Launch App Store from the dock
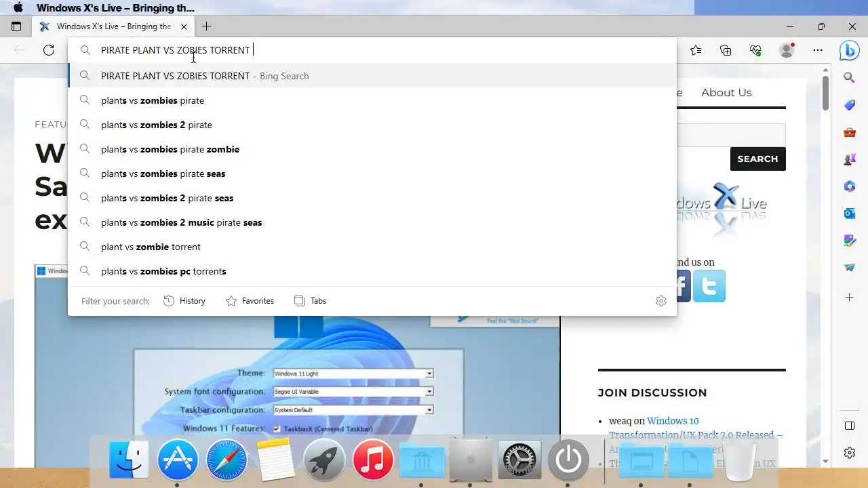Viewport: 868px width, 488px height. pyautogui.click(x=178, y=460)
